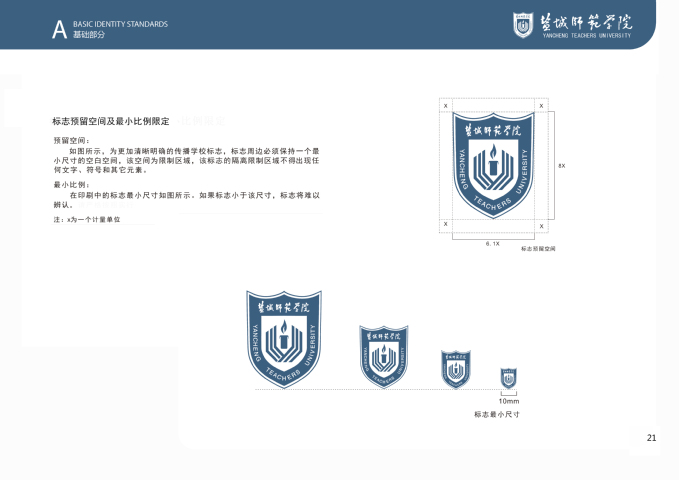Click the shield emblem in the header

click(x=523, y=24)
